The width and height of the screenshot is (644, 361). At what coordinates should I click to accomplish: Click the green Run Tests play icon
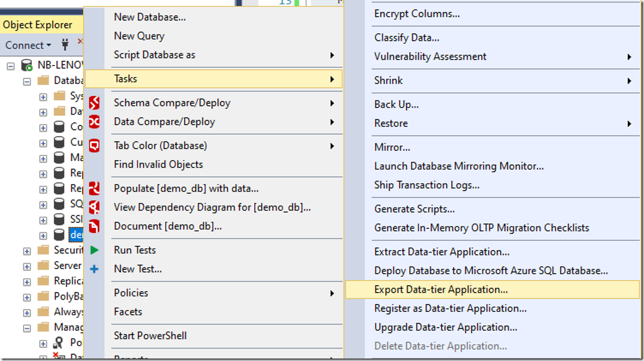(x=94, y=249)
